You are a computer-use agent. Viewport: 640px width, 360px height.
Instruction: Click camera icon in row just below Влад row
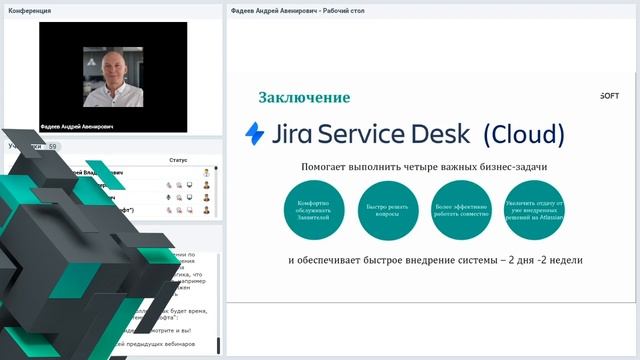pyautogui.click(x=179, y=185)
